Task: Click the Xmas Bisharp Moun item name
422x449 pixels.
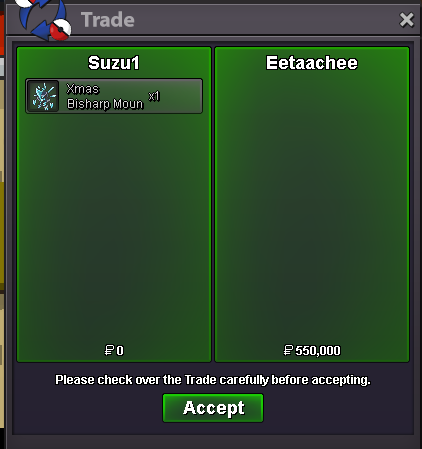Action: point(105,96)
